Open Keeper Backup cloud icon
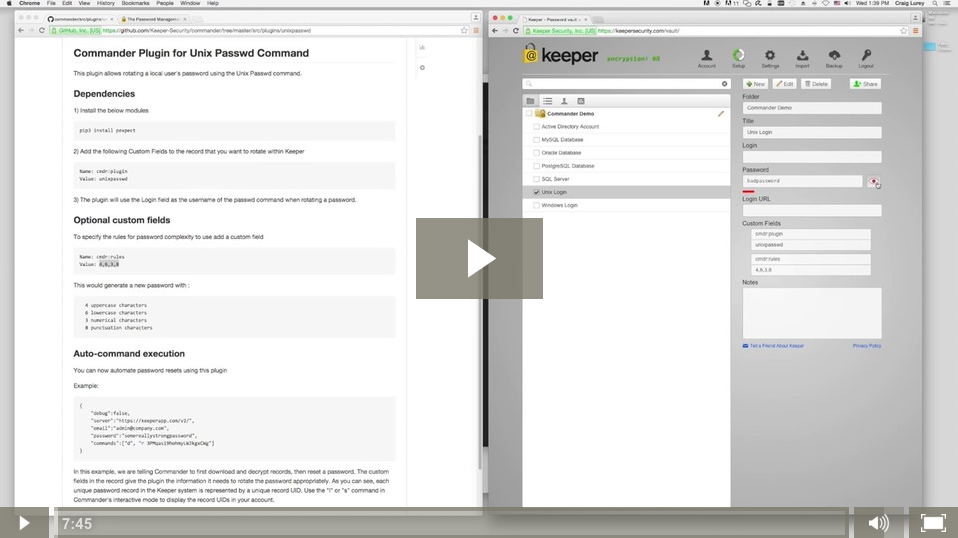This screenshot has height=538, width=958. pos(834,58)
